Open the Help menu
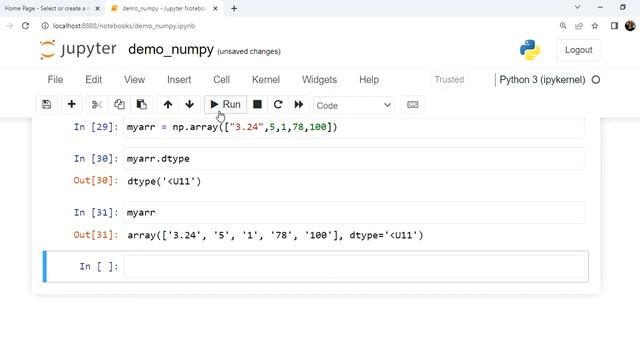 pos(369,80)
